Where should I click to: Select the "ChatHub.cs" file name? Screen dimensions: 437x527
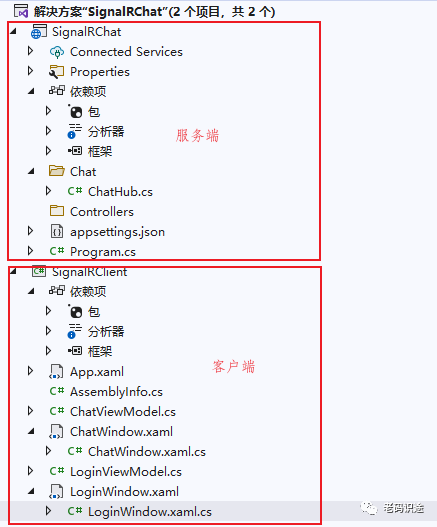point(120,192)
